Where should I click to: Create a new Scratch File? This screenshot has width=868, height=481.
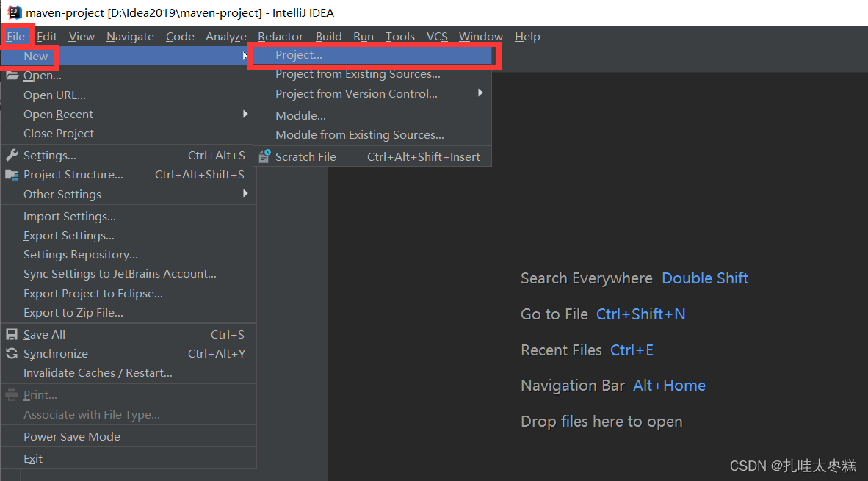pyautogui.click(x=372, y=156)
